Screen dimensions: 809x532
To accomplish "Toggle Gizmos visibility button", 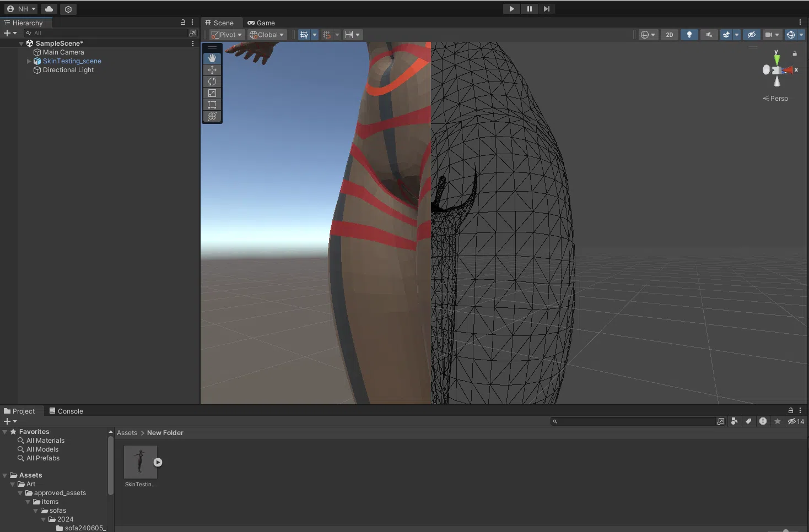I will click(x=791, y=35).
